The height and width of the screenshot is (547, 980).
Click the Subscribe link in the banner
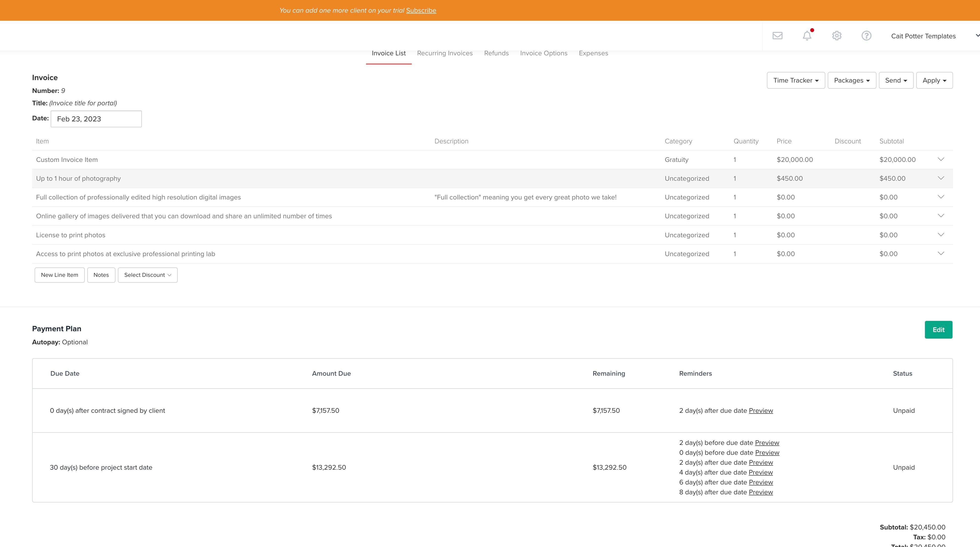click(x=421, y=11)
